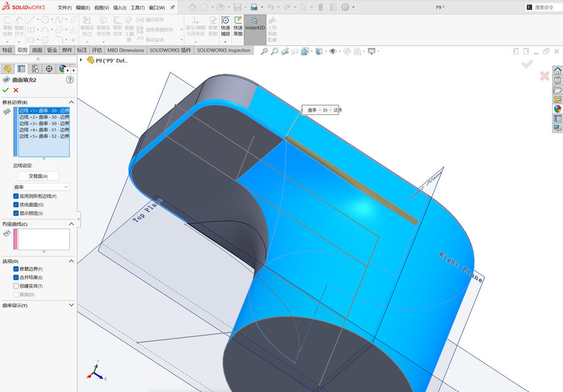Toggle 优化曲面 (Optimize surface) checkbox

coord(16,205)
